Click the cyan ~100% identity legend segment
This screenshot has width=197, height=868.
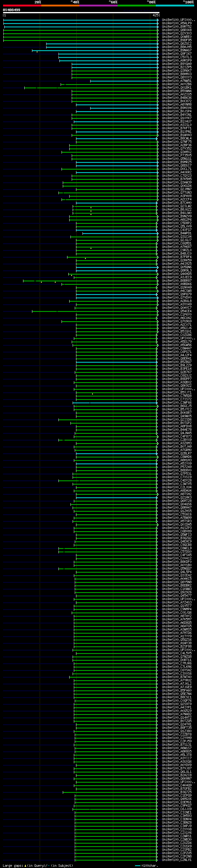[x=175, y=6]
